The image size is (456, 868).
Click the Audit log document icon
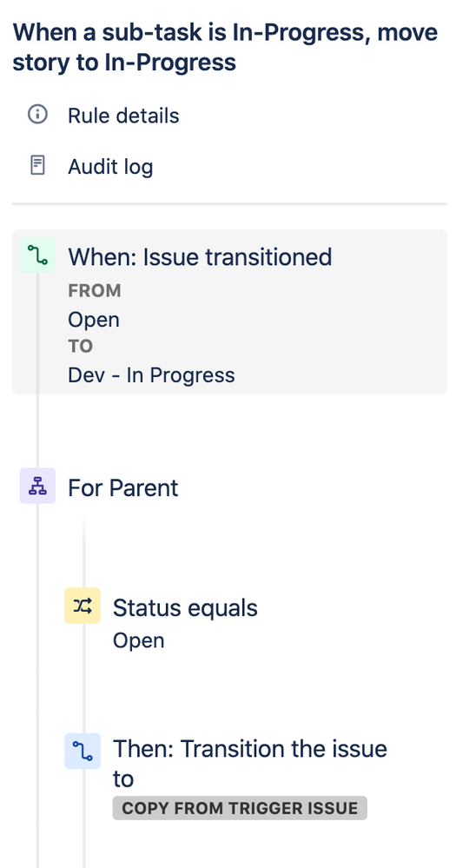(37, 165)
